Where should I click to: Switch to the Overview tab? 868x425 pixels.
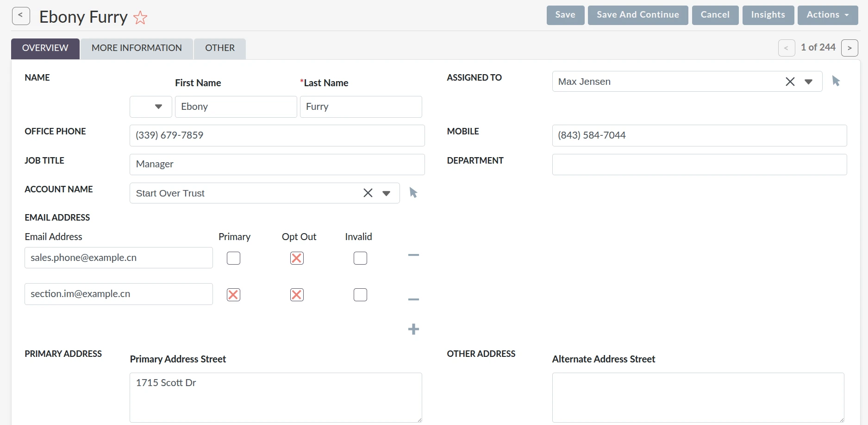[x=45, y=48]
